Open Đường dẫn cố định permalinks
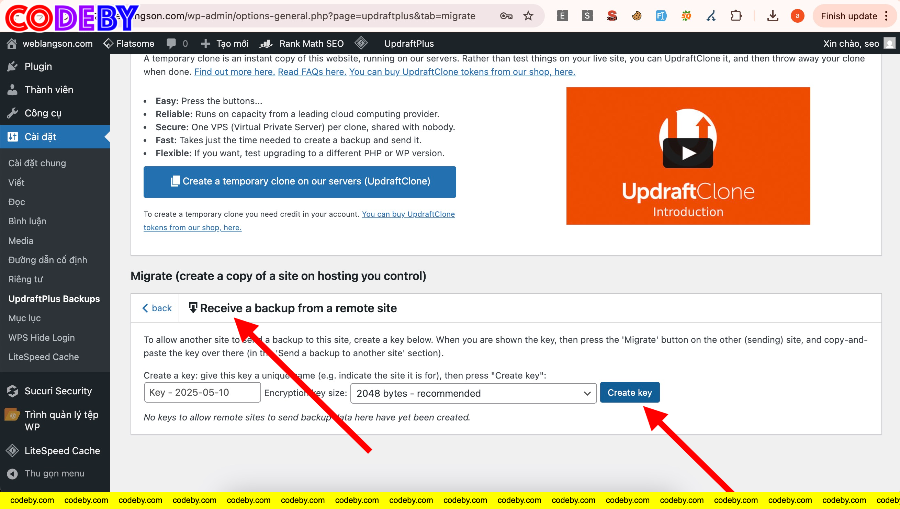This screenshot has height=509, width=900. pyautogui.click(x=48, y=260)
